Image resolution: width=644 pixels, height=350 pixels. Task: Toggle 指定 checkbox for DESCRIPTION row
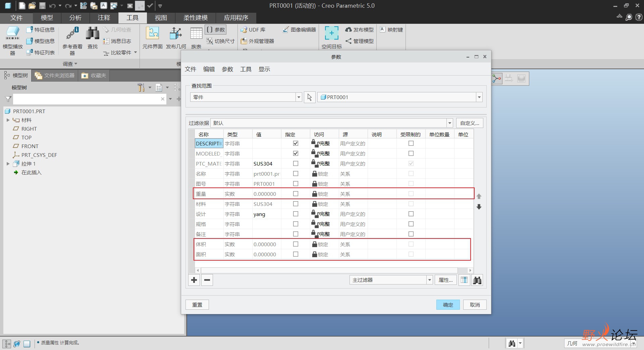click(x=296, y=143)
